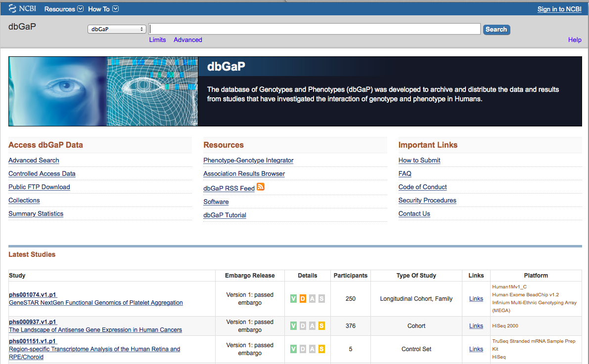Click green V icon in phs001151 row
589x364 pixels.
click(x=293, y=349)
